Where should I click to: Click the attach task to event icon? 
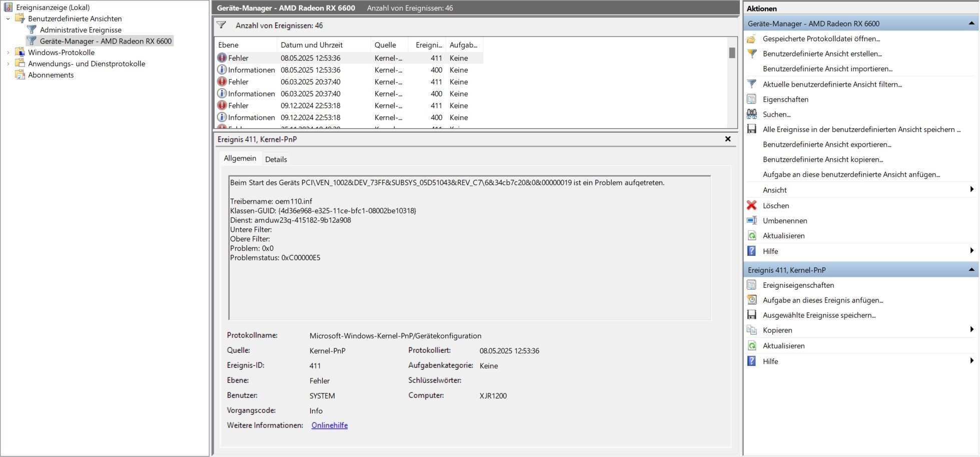tap(751, 300)
